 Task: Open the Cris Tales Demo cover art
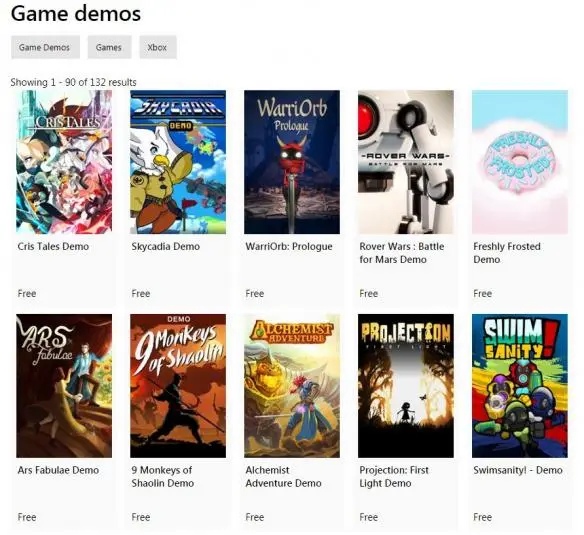(64, 162)
